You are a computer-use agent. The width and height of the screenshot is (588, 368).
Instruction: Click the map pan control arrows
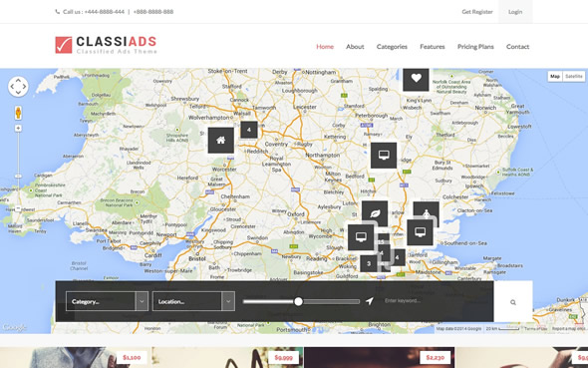click(x=18, y=87)
